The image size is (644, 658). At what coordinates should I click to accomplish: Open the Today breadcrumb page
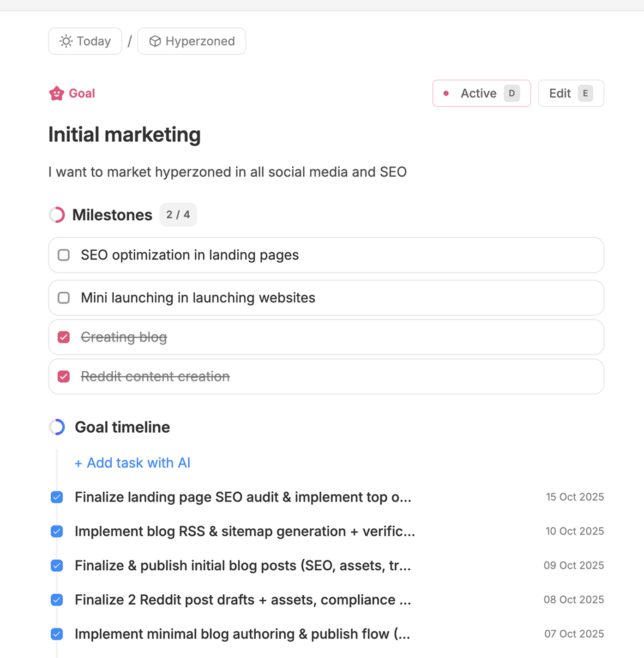85,41
